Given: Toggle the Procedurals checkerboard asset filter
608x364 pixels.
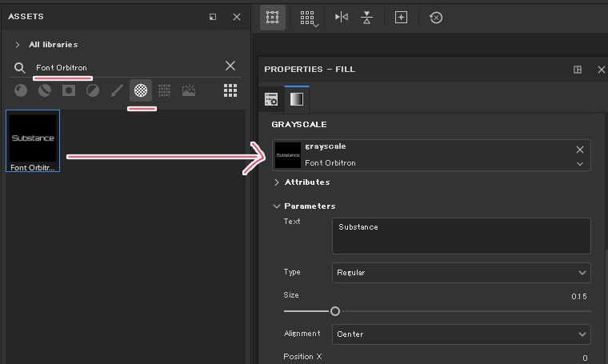Looking at the screenshot, I should (x=141, y=90).
